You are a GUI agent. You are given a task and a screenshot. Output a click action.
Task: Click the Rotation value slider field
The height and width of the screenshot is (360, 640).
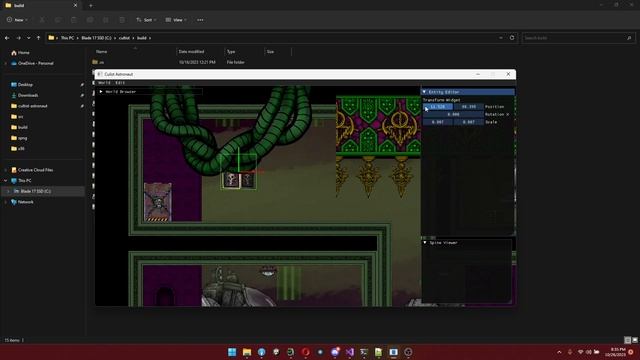point(453,114)
